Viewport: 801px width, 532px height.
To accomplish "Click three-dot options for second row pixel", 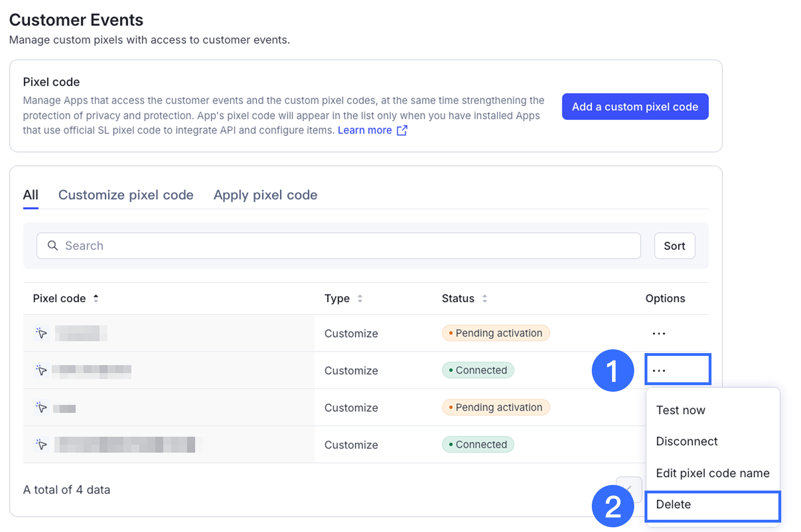I will pyautogui.click(x=659, y=371).
